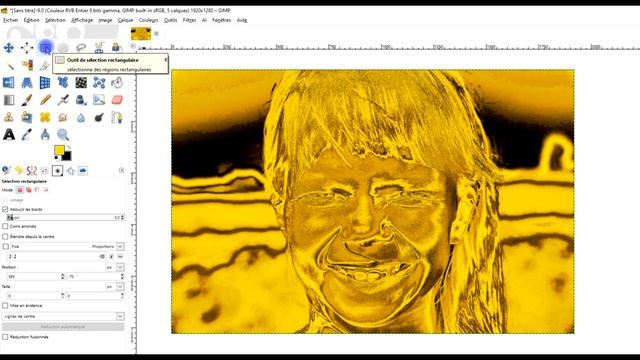This screenshot has height=360, width=640.
Task: Select the Pencil tool
Action: tap(45, 100)
